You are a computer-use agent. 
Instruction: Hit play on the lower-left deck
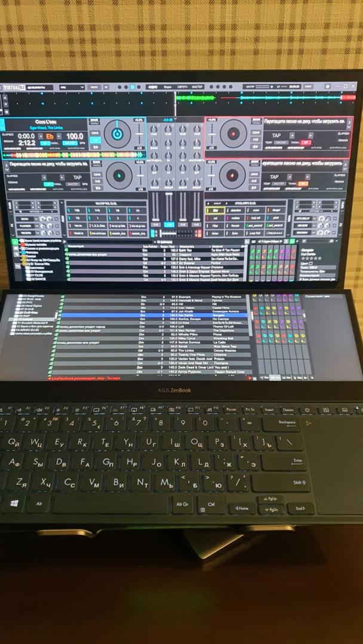pos(97,188)
